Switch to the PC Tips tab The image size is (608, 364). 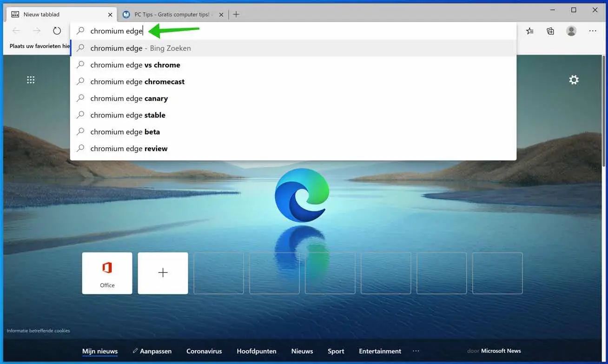pyautogui.click(x=173, y=15)
